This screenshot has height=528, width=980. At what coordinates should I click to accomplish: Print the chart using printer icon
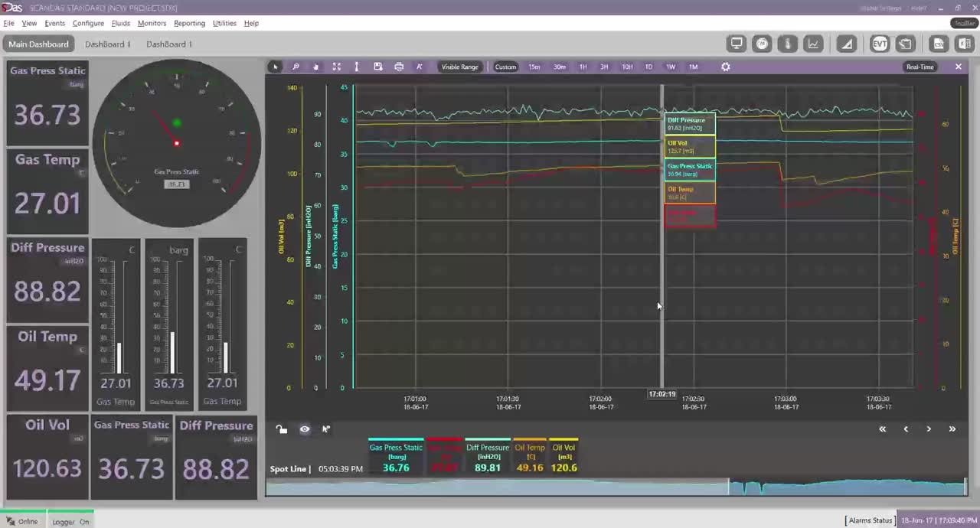pos(398,67)
